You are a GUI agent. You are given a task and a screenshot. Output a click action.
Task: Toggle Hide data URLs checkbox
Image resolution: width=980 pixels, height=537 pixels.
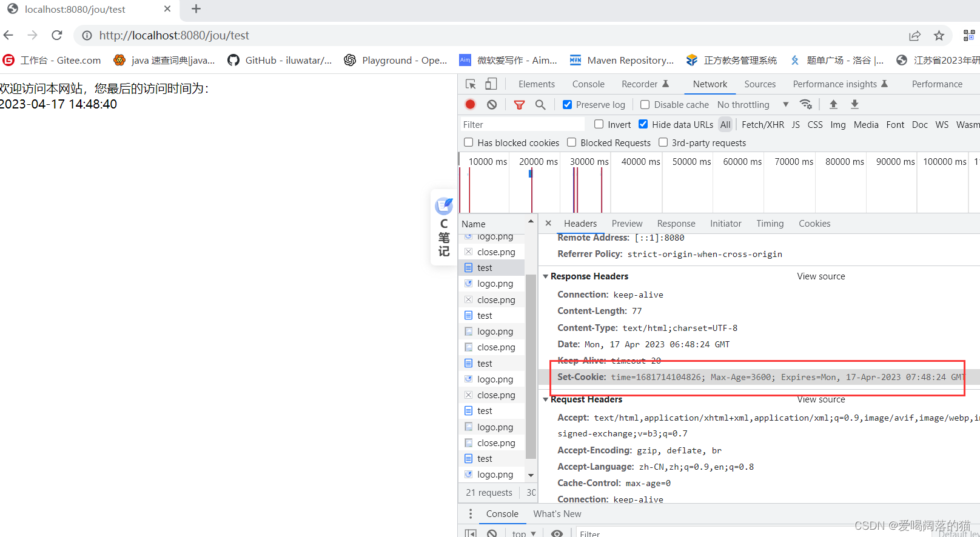[x=643, y=124]
